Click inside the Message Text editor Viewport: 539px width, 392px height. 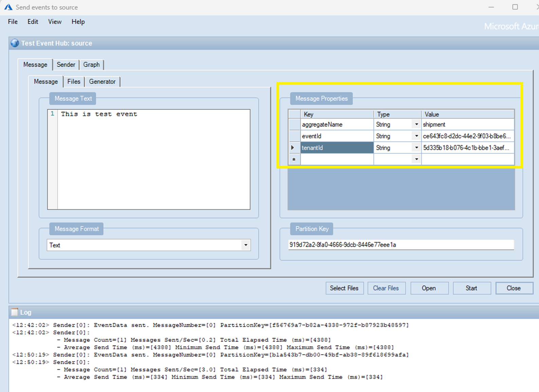point(153,159)
